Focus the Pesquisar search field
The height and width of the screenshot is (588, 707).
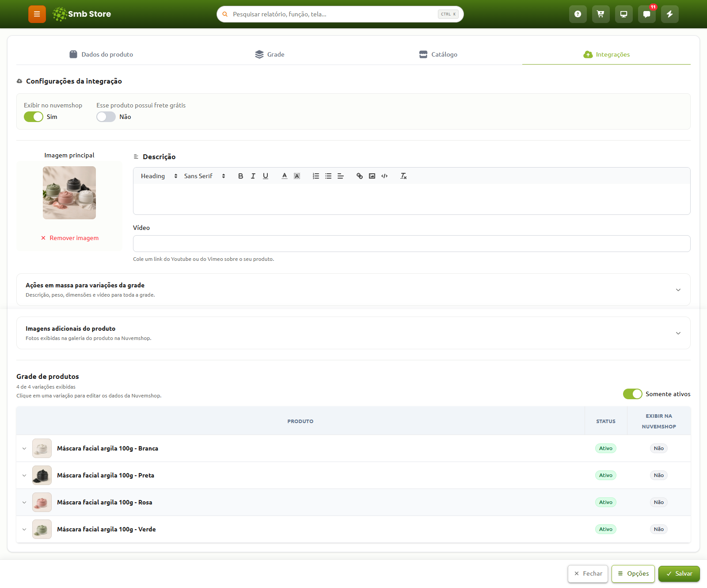point(340,14)
